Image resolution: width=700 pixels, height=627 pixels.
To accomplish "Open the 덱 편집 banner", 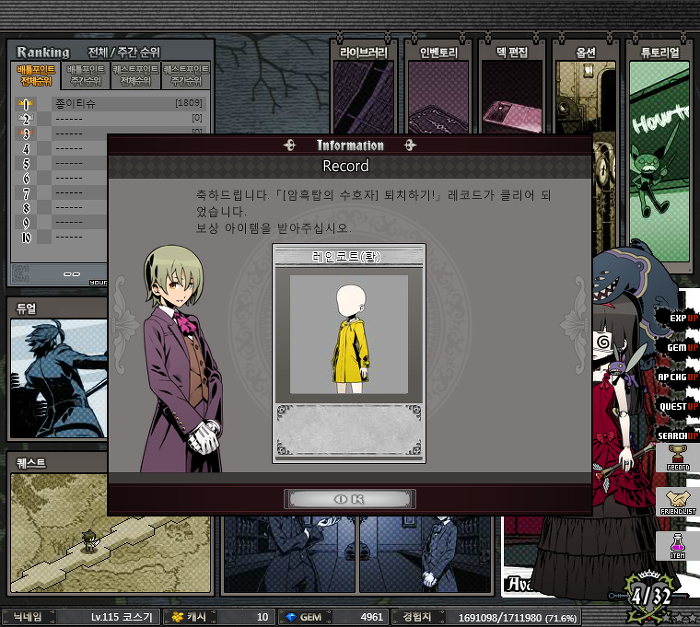I will coord(512,89).
